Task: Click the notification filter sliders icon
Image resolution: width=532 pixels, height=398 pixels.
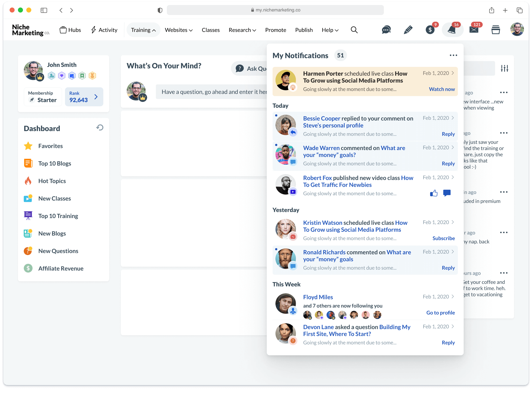Action: 505,68
